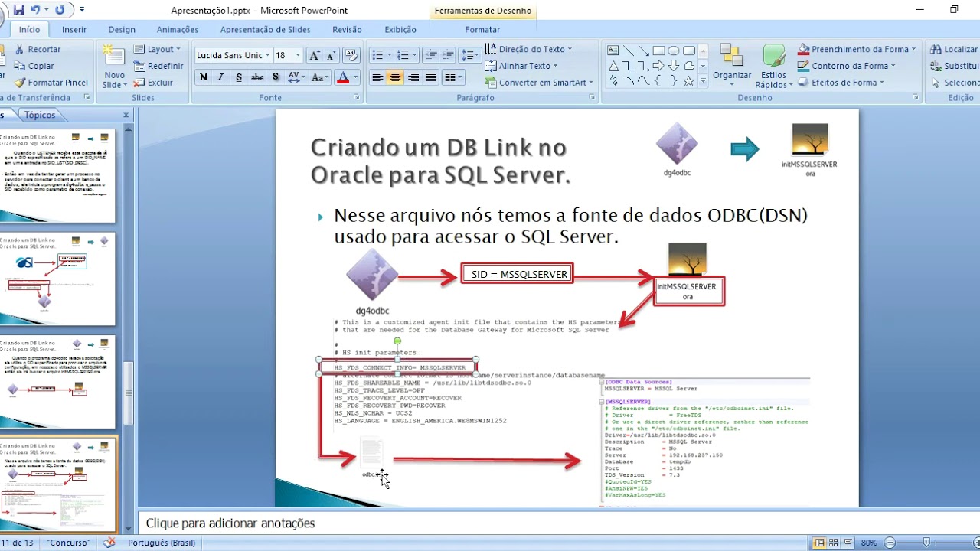Switch to slide sorter view
The width and height of the screenshot is (980, 551).
(x=834, y=543)
